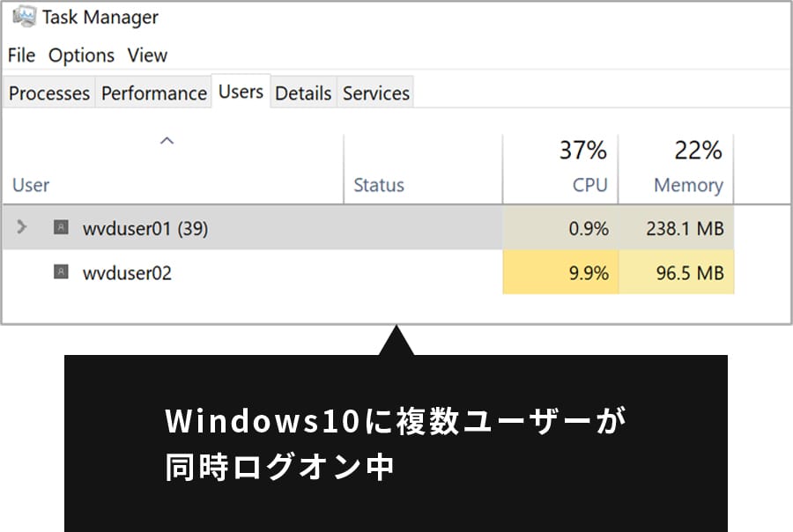Switch to the Details tab
Image resolution: width=793 pixels, height=532 pixels.
(303, 93)
